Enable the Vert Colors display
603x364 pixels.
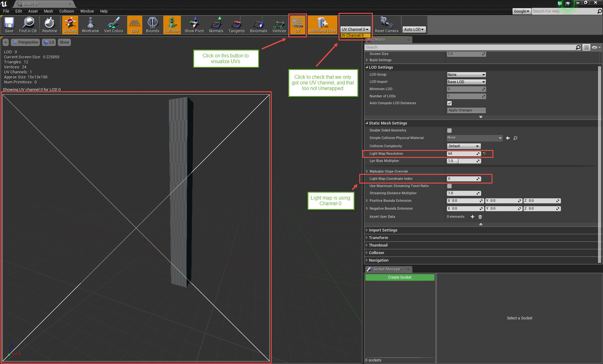click(113, 25)
